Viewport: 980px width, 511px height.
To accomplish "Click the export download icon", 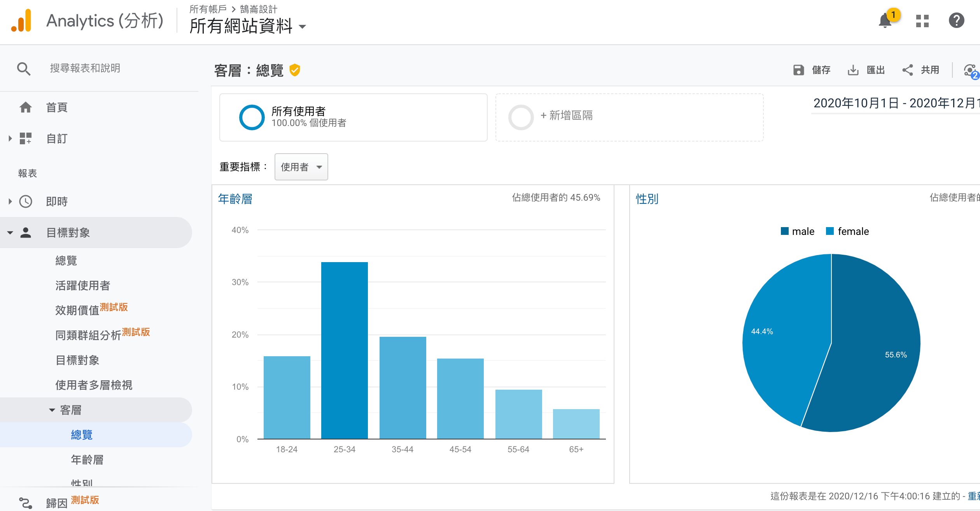I will tap(853, 70).
